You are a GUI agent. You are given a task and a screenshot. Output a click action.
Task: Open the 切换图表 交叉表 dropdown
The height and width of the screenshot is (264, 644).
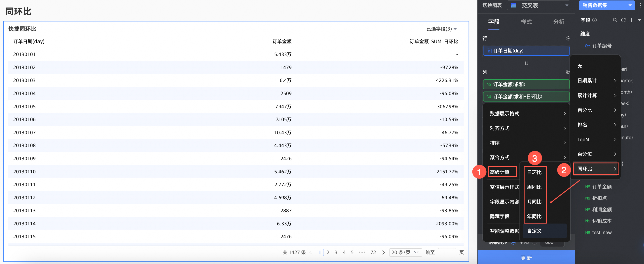[539, 5]
